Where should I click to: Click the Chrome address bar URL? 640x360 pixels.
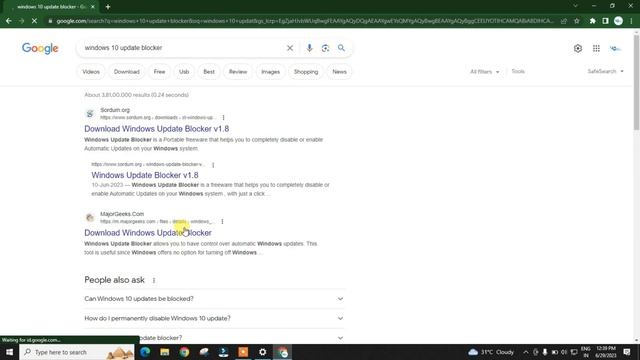tap(304, 21)
